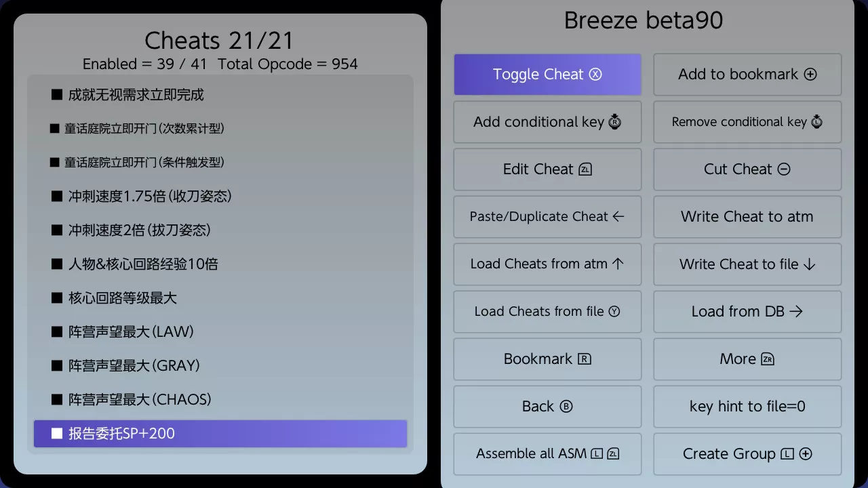Open Load from DB
Screen dimensions: 868x488
pyautogui.click(x=747, y=312)
